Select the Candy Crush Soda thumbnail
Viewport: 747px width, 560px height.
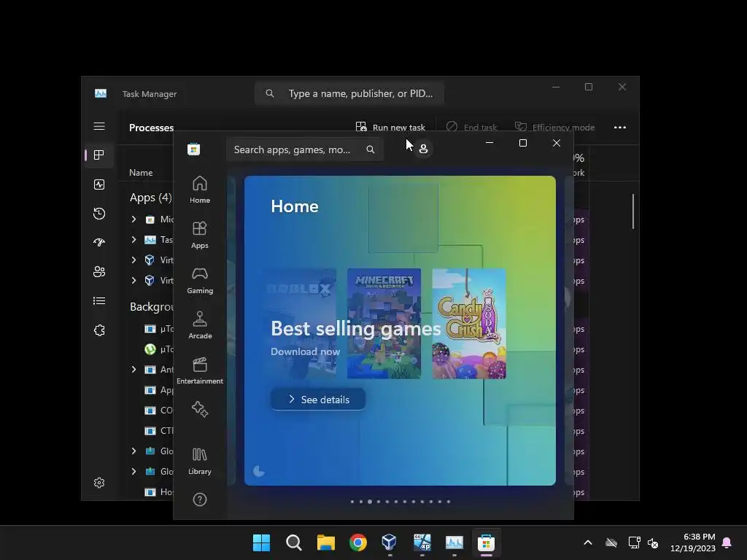[x=469, y=323]
